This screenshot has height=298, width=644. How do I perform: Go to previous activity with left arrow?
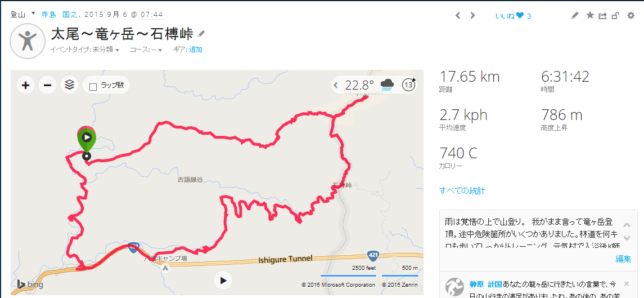pyautogui.click(x=458, y=16)
